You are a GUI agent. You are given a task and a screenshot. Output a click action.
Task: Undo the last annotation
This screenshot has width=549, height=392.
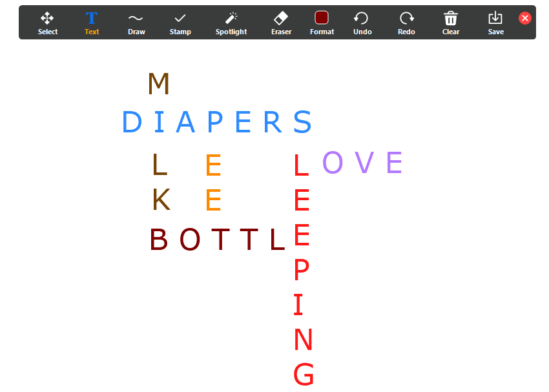pyautogui.click(x=362, y=23)
